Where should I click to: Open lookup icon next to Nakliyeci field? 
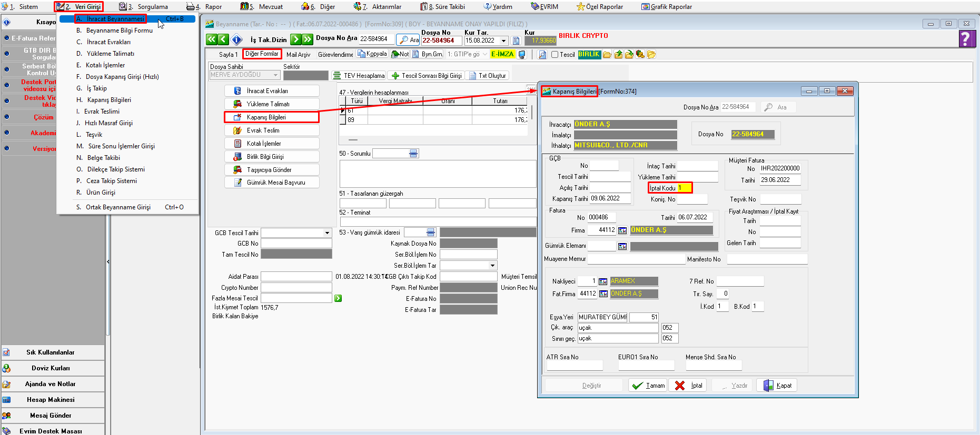(x=603, y=281)
